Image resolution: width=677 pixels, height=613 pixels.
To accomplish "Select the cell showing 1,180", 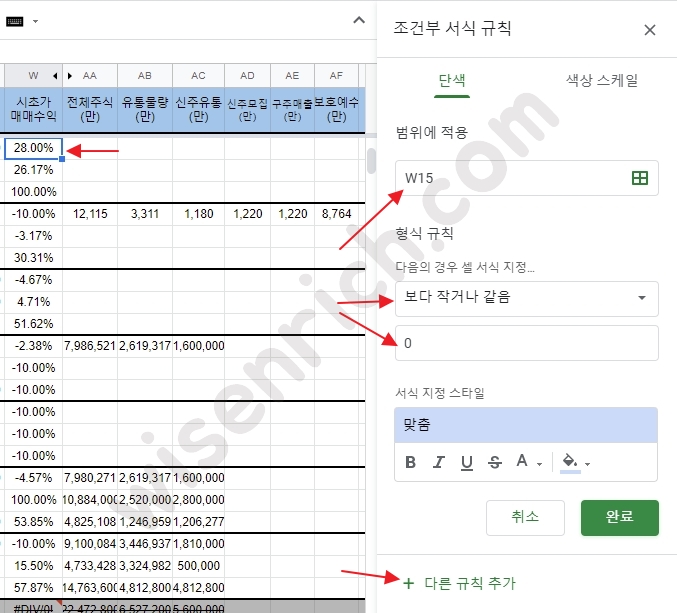I will (x=198, y=214).
